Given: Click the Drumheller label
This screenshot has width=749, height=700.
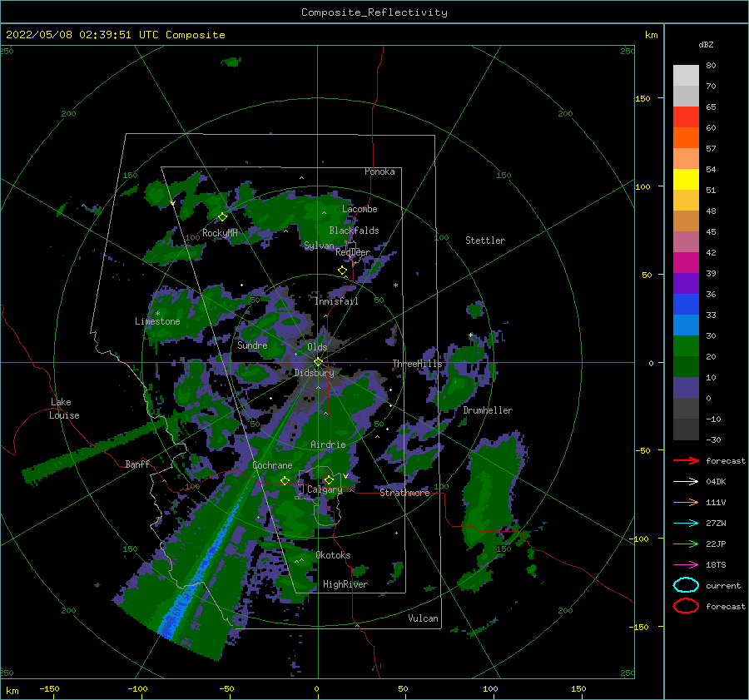Looking at the screenshot, I should click(x=488, y=410).
